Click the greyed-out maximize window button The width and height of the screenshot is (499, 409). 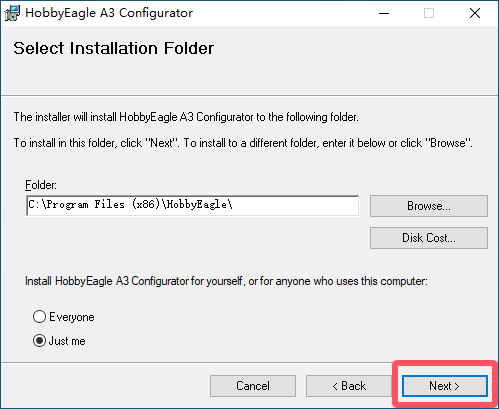429,13
